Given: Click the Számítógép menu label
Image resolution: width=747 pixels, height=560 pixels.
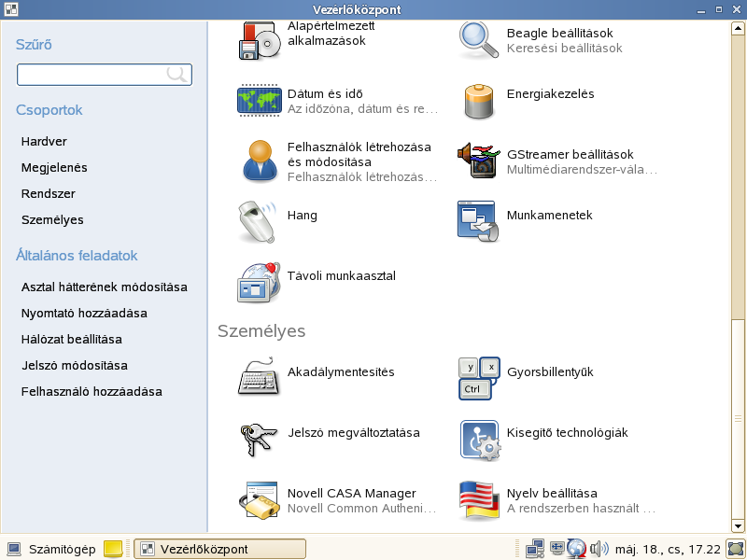Looking at the screenshot, I should pyautogui.click(x=62, y=549).
